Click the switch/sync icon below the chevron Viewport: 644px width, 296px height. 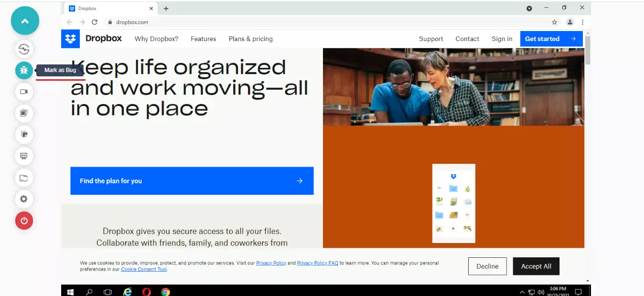click(x=24, y=49)
